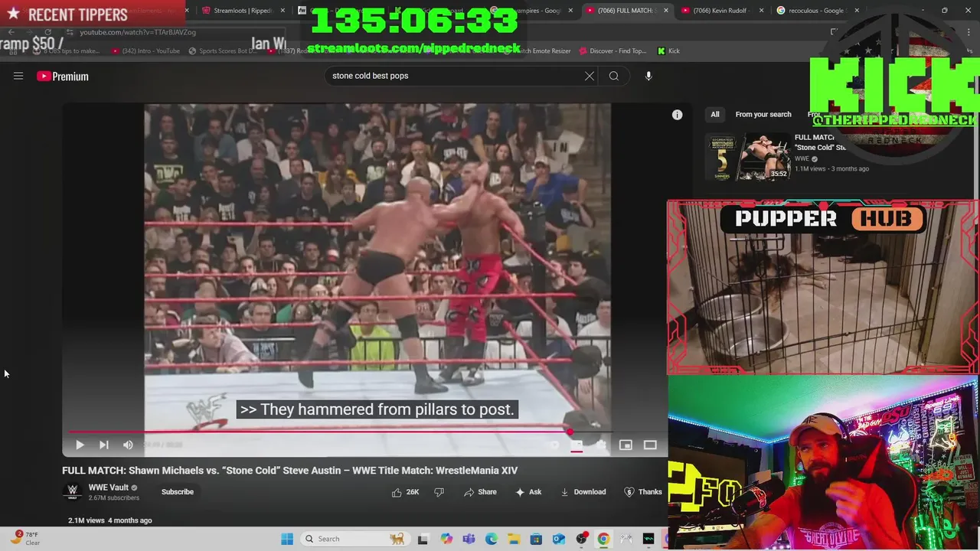Open the Kick bookmark
Screen dimensions: 980x551
click(x=668, y=51)
